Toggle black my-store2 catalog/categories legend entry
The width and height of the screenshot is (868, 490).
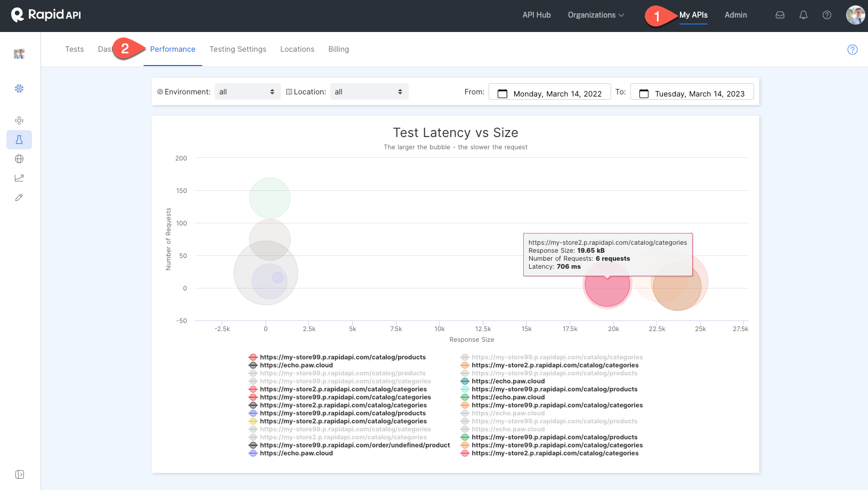coord(338,405)
